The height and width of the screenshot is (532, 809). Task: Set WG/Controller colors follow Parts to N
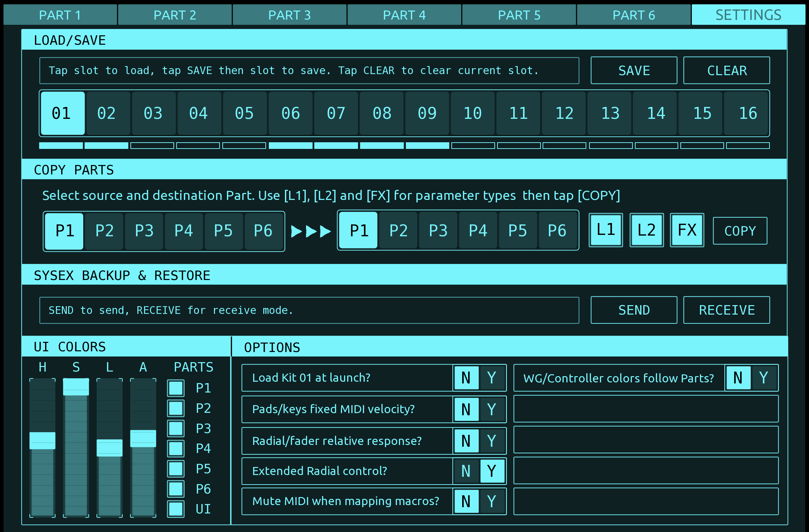[x=738, y=378]
